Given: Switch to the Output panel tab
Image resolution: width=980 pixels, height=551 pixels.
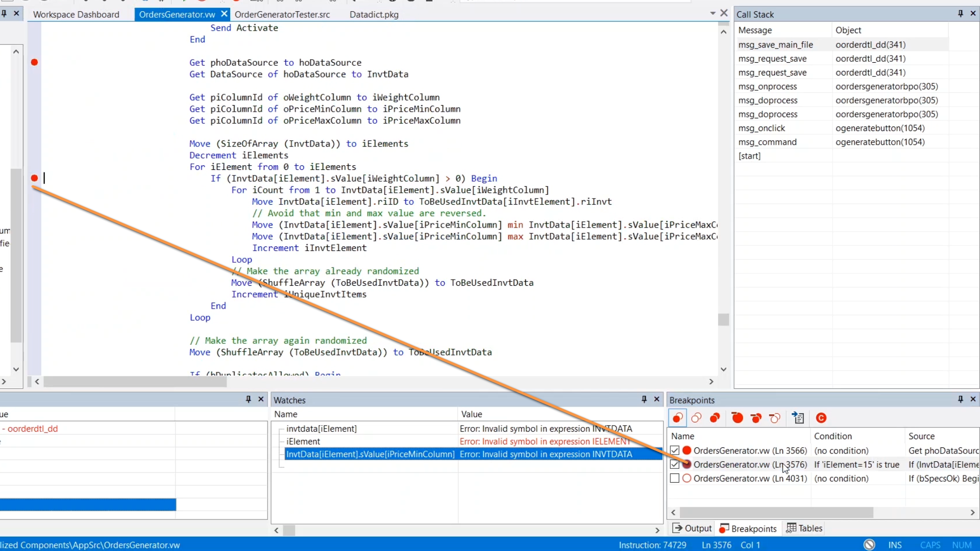Looking at the screenshot, I should tap(692, 529).
